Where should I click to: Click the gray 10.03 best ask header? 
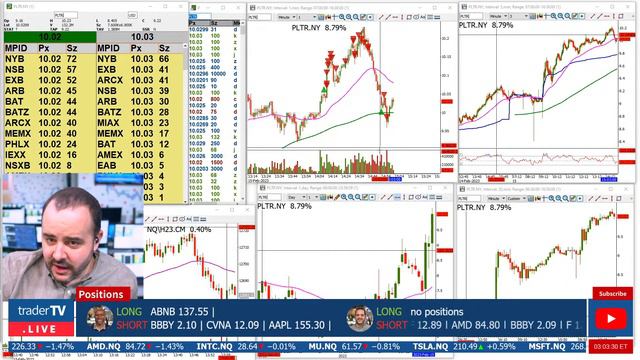[142, 37]
